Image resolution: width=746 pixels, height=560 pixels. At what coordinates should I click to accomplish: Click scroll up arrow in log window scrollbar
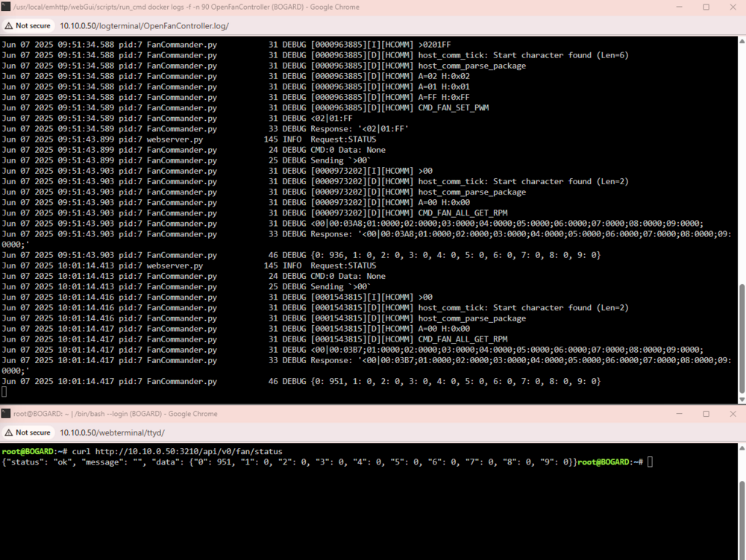[x=742, y=41]
